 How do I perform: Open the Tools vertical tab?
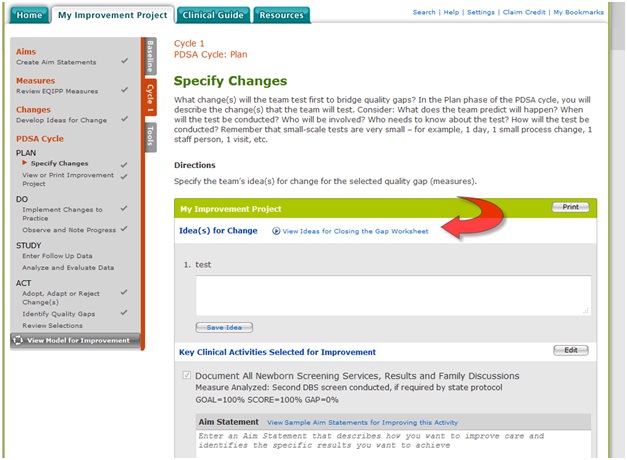tap(150, 135)
